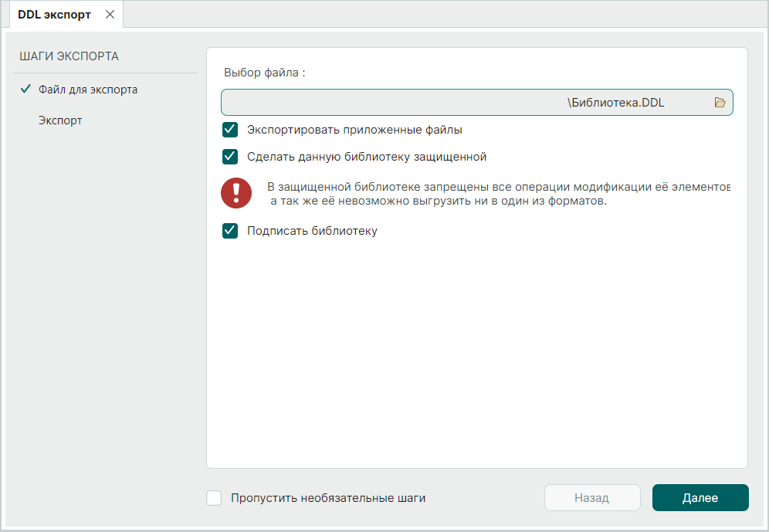Open the file browse folder icon

pos(720,103)
